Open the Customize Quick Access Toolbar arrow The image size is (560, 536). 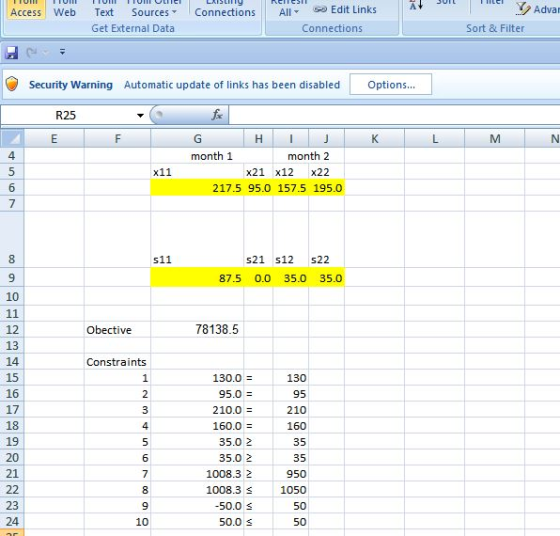pos(62,52)
